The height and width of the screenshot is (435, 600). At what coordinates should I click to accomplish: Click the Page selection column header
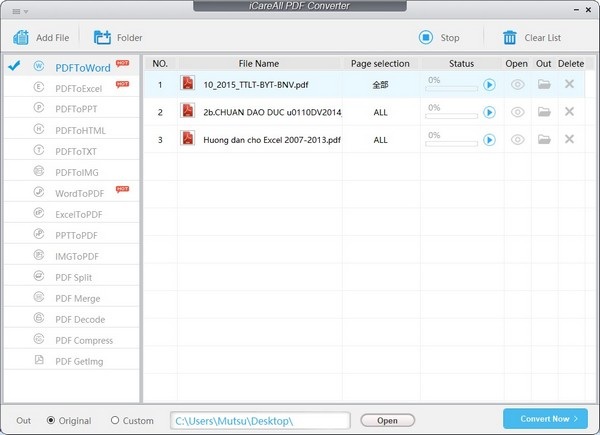coord(380,64)
